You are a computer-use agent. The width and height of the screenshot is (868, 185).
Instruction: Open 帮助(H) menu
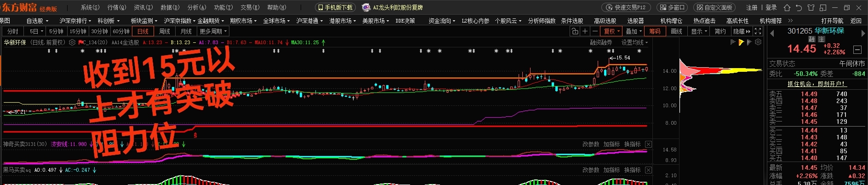pyautogui.click(x=277, y=7)
